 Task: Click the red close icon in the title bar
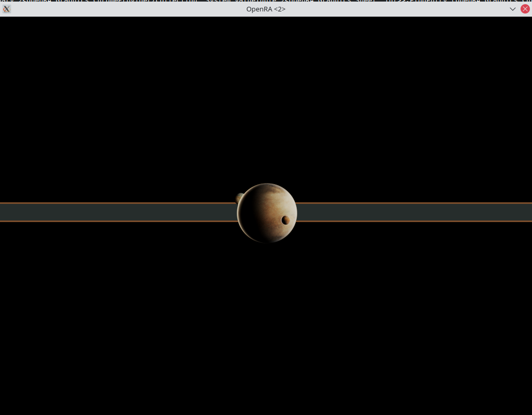click(525, 8)
